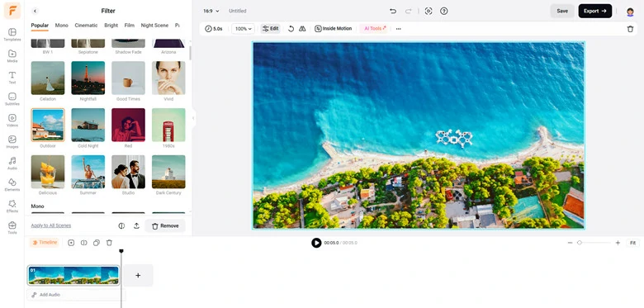This screenshot has height=308, width=644.
Task: Zoom in the timeline with plus icon
Action: point(618,243)
